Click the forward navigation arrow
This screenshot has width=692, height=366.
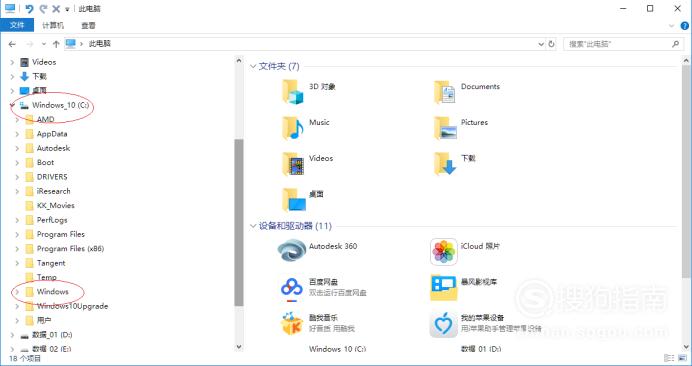click(30, 44)
